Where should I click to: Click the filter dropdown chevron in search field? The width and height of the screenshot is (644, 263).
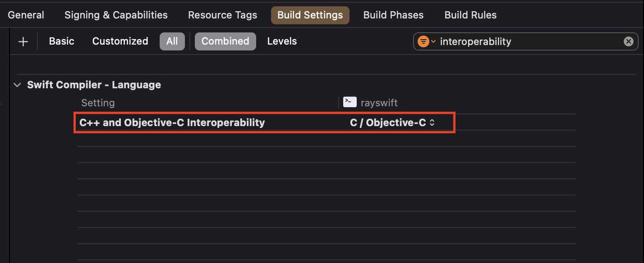[x=433, y=41]
